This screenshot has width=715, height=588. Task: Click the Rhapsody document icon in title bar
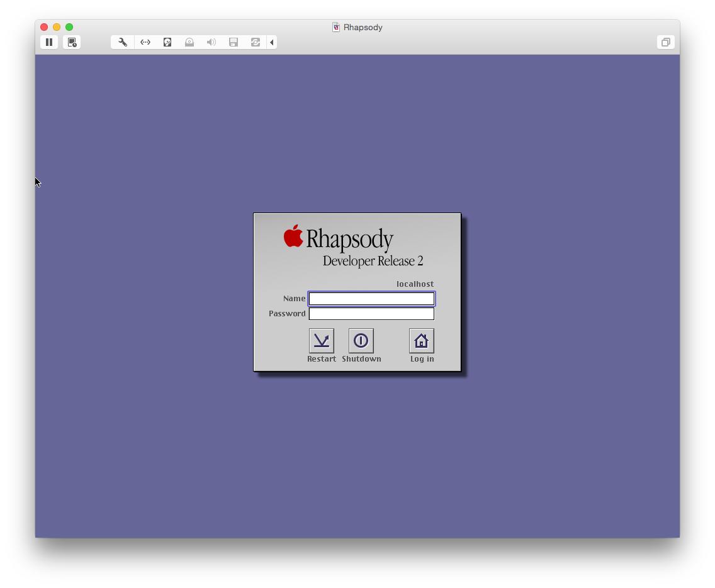[x=336, y=27]
